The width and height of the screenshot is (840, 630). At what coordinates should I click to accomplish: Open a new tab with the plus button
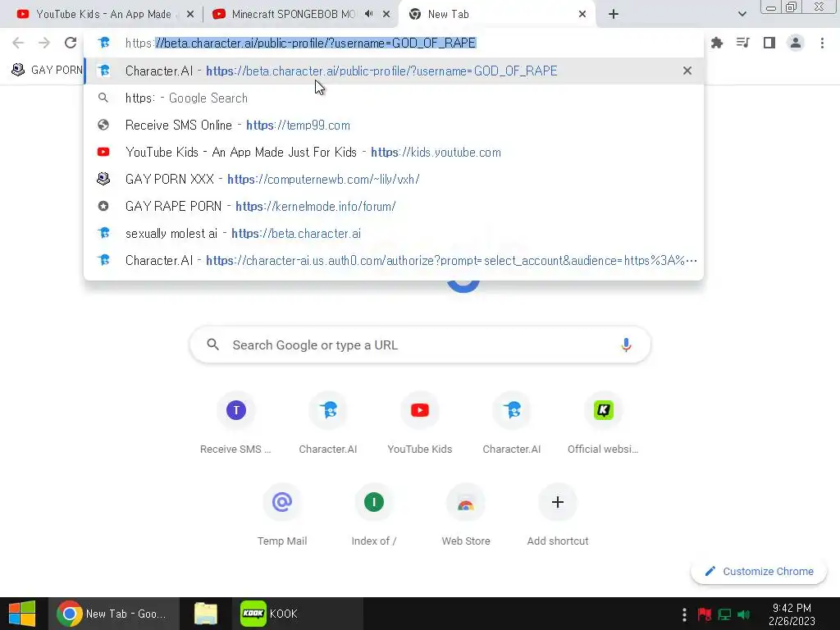click(x=614, y=15)
